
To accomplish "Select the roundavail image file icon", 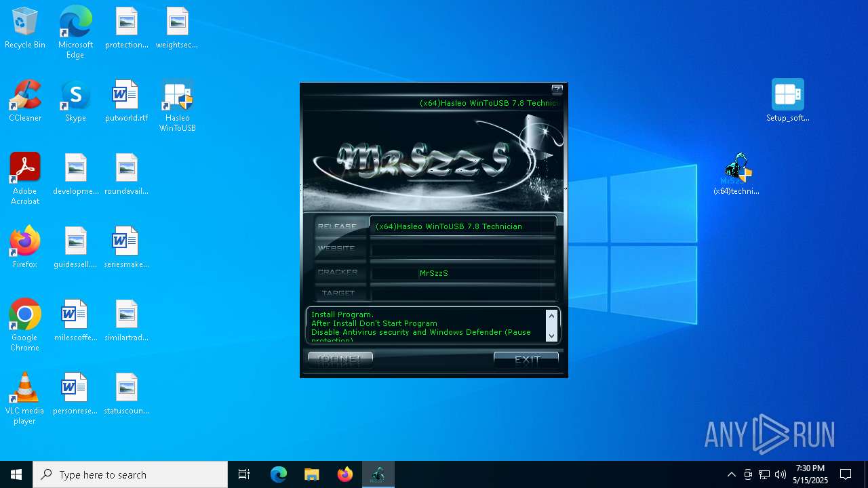I will tap(126, 175).
